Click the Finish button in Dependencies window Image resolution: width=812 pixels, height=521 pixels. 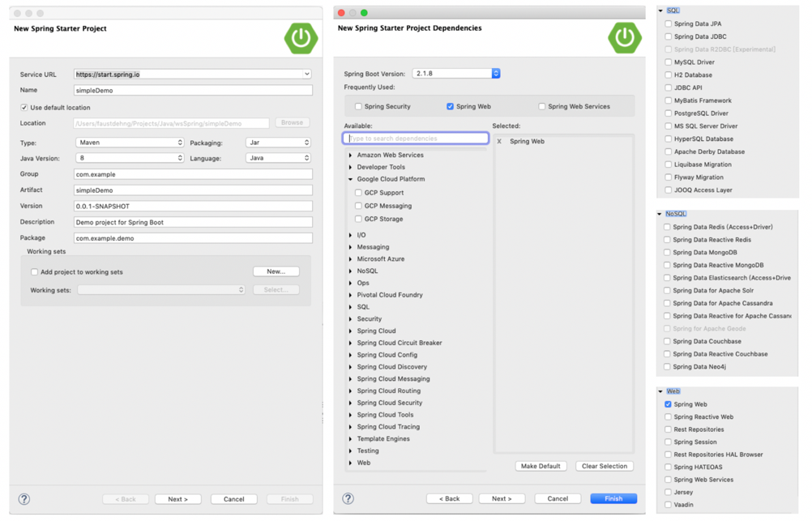pos(613,499)
